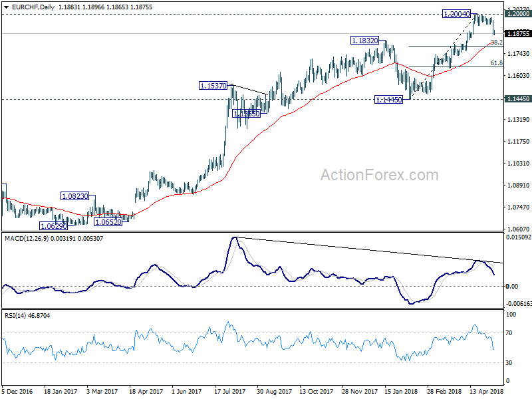The width and height of the screenshot is (532, 399).
Task: Click the 15 Jan 2018 date label
Action: (401, 391)
